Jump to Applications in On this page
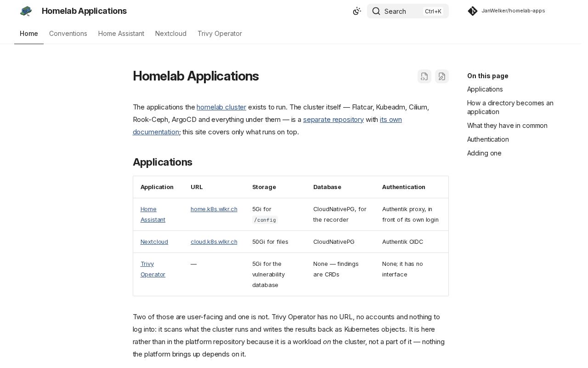The width and height of the screenshot is (588, 368). [485, 89]
